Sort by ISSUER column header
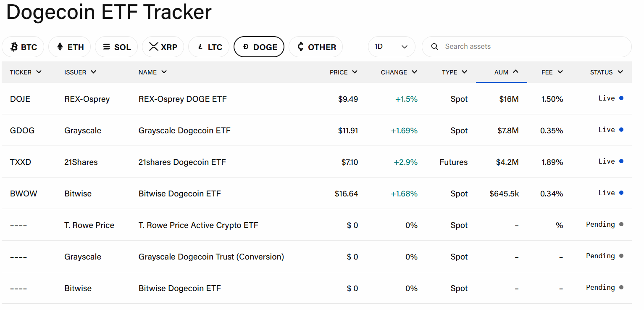The image size is (644, 310). pos(80,72)
